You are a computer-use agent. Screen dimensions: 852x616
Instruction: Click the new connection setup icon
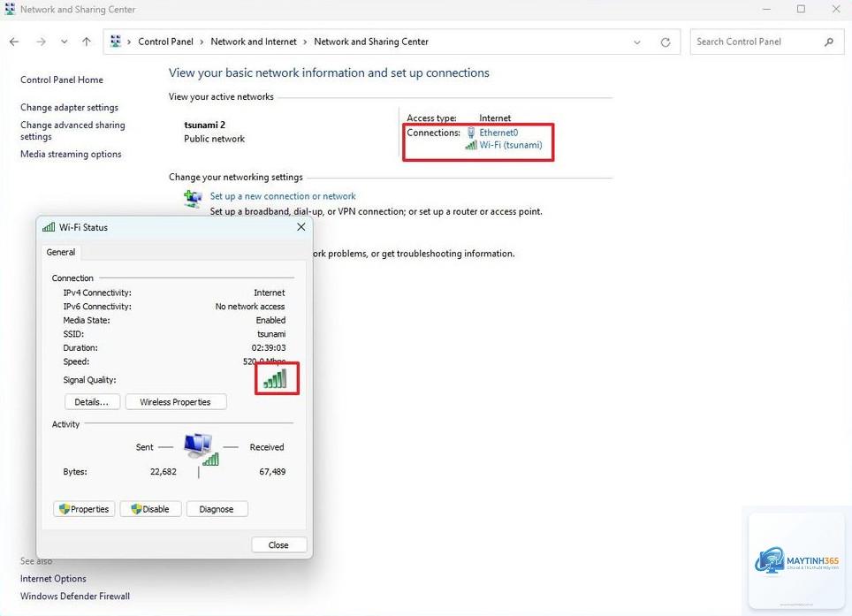click(x=193, y=198)
